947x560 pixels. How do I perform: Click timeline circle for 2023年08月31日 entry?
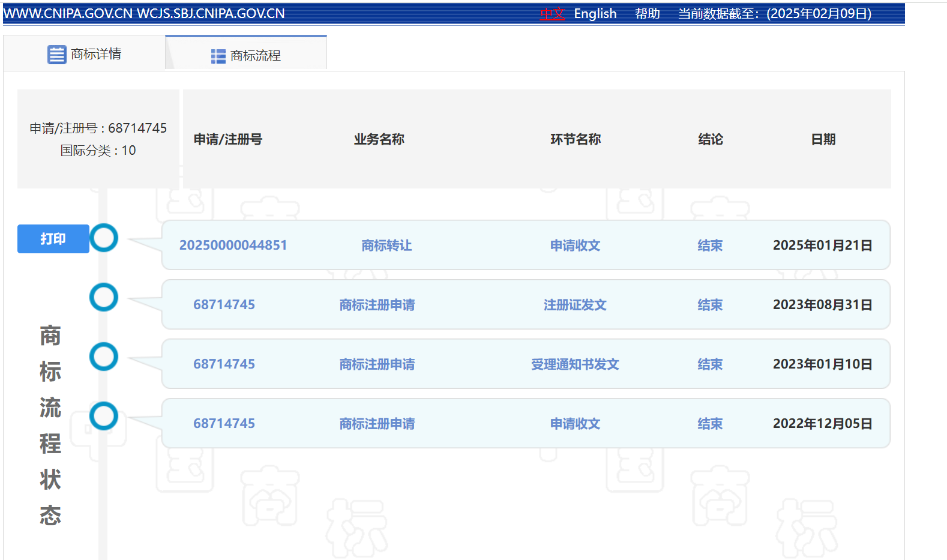(104, 297)
